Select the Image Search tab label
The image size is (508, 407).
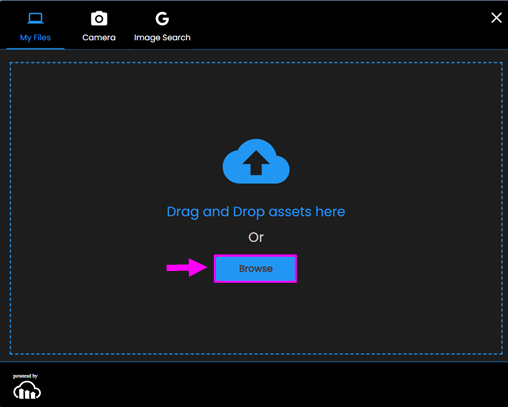[x=162, y=38]
